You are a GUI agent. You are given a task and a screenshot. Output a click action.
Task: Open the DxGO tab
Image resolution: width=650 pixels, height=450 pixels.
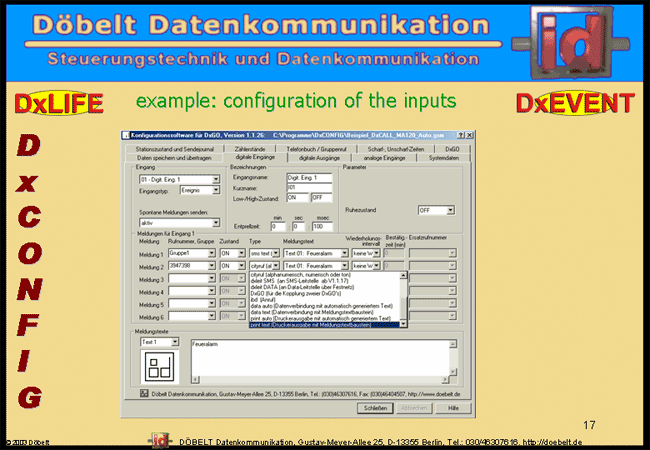click(452, 149)
